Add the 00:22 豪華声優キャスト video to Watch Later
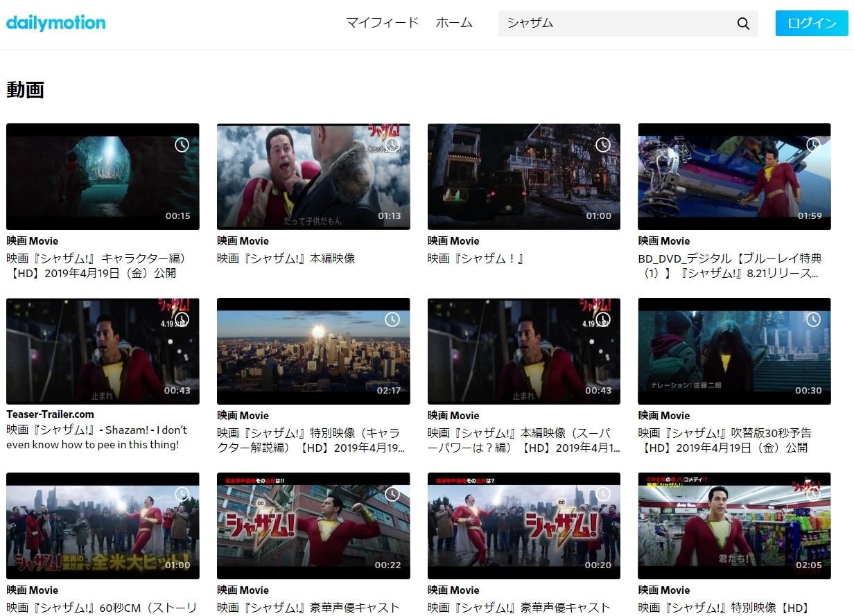 tap(392, 494)
